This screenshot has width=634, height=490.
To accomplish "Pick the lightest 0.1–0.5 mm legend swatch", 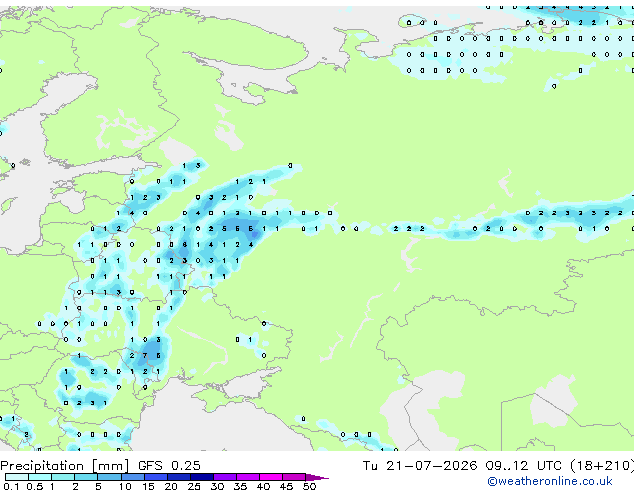I will click(x=17, y=477).
